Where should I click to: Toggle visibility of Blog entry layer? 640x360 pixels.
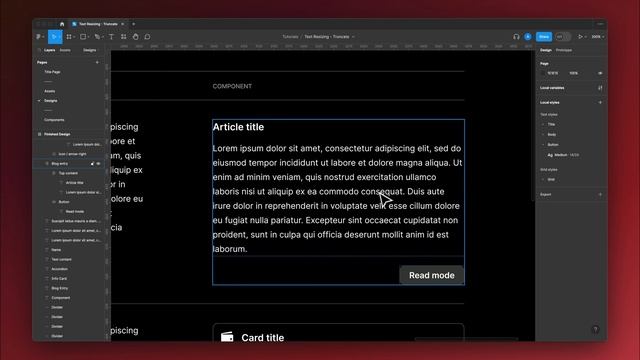click(x=98, y=164)
